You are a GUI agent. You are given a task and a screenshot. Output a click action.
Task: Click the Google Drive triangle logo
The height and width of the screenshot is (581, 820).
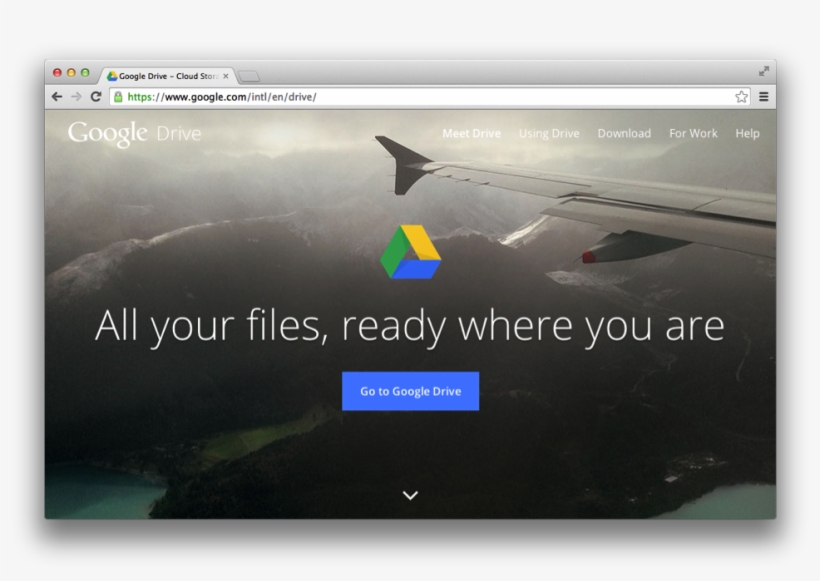click(410, 252)
